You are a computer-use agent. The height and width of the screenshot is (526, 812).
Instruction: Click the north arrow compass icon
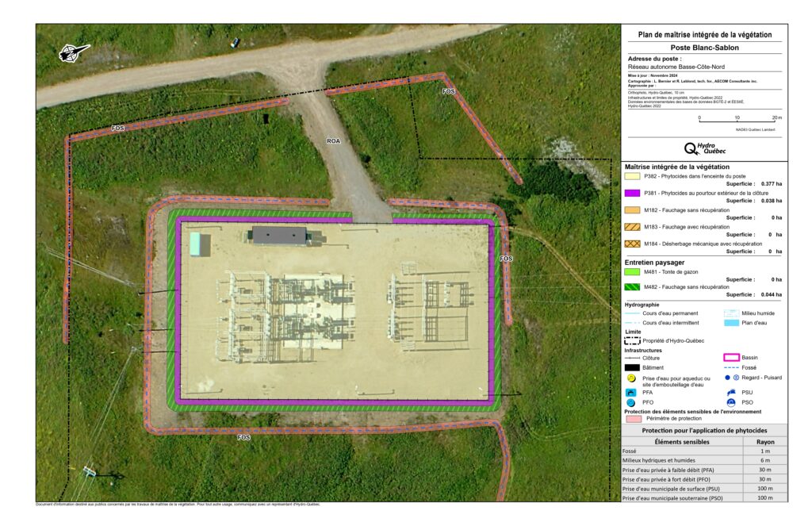coord(75,53)
